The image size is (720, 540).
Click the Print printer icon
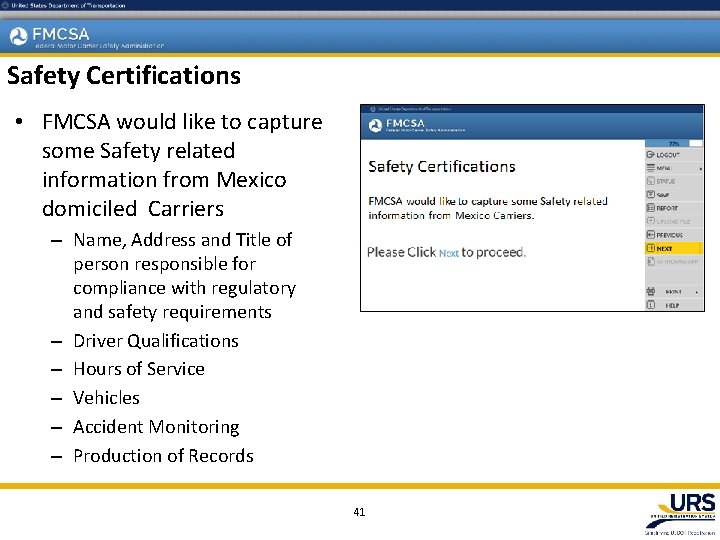pyautogui.click(x=650, y=292)
